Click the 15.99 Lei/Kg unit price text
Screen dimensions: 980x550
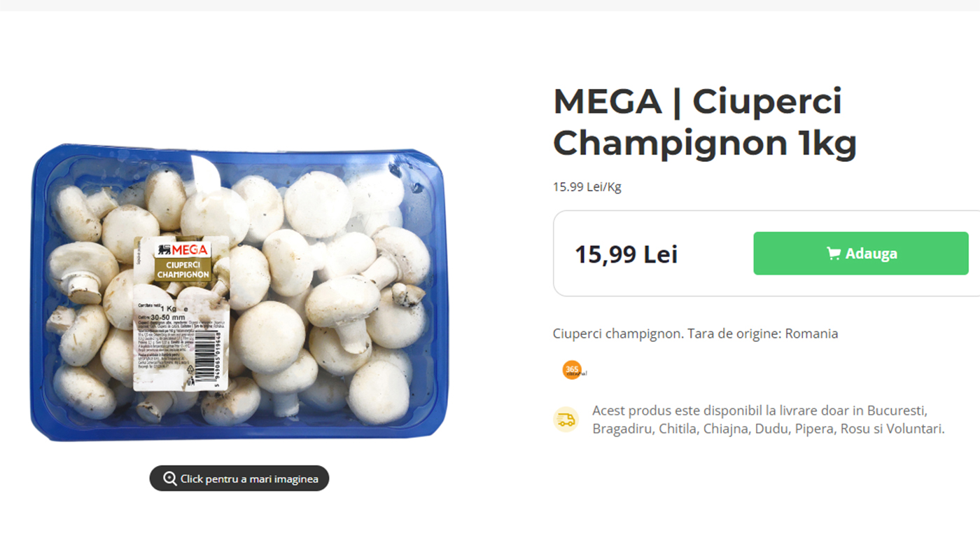(587, 187)
